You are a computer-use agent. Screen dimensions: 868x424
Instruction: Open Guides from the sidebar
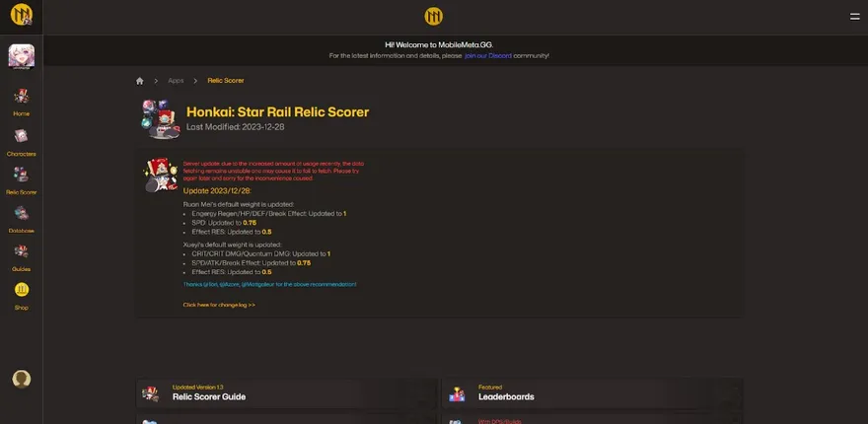(21, 252)
